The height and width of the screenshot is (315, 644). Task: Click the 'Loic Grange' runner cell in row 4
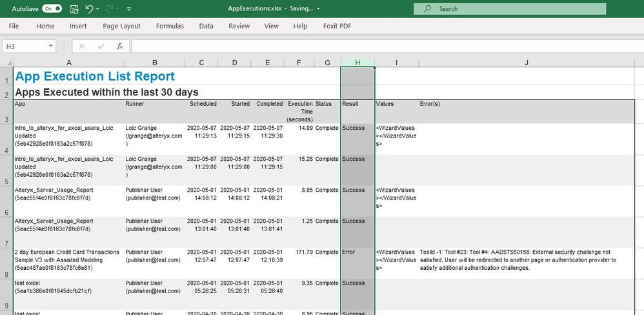click(x=155, y=139)
